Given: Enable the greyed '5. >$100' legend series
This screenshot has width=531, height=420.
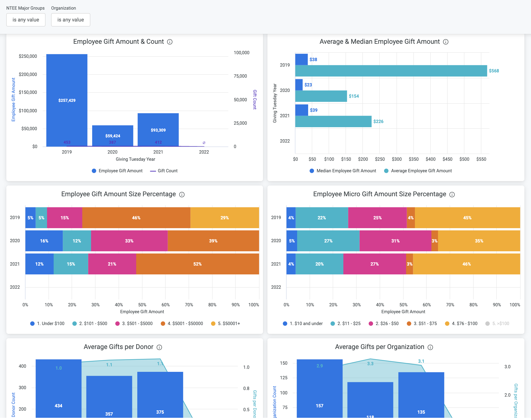Looking at the screenshot, I should (x=497, y=324).
